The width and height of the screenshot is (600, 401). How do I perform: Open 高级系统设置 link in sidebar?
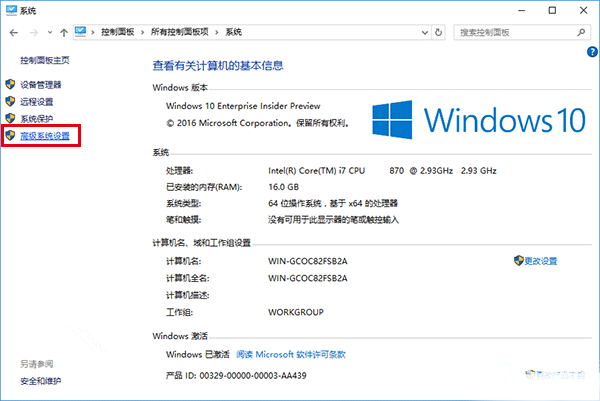(45, 134)
